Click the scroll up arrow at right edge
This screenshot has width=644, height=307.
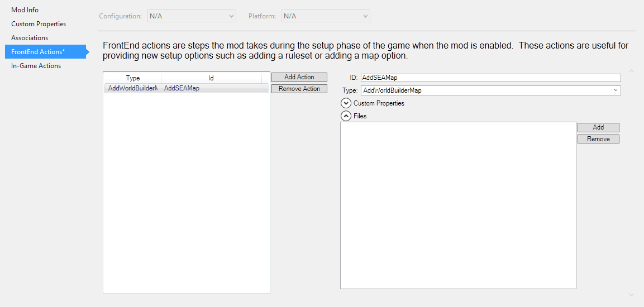[x=632, y=71]
